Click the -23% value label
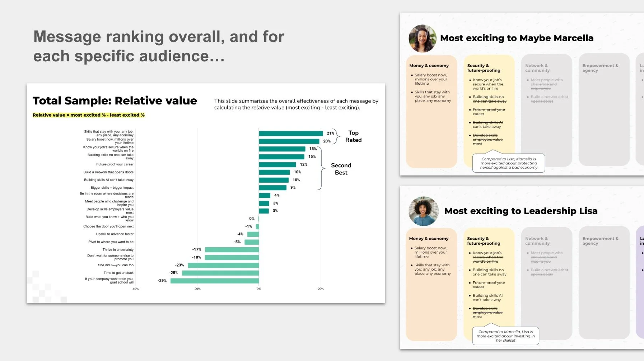The image size is (644, 361). [x=179, y=265]
